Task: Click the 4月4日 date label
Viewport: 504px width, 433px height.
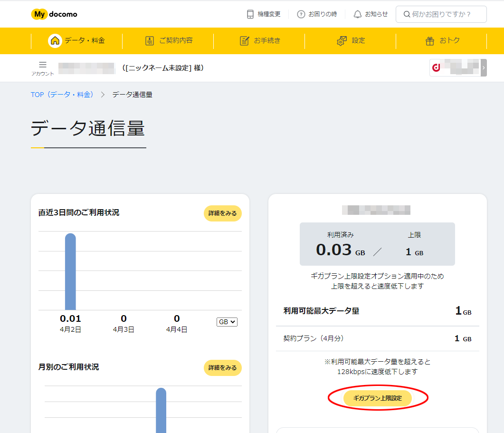Action: coord(177,329)
